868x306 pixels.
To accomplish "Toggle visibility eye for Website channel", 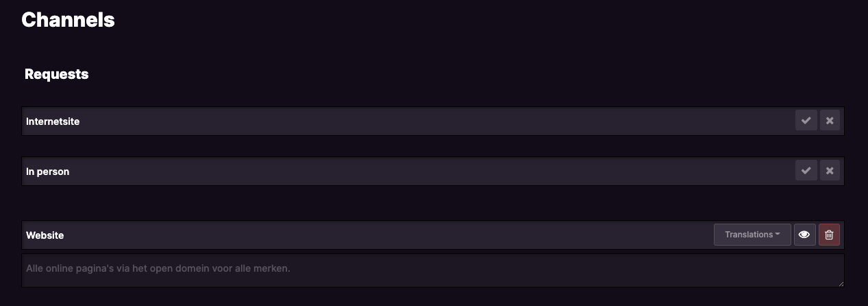I will pos(804,235).
